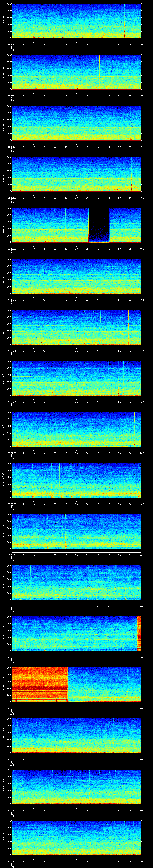Click the 23:18:00 start time label
153x868 pixels.
click(x=12, y=249)
